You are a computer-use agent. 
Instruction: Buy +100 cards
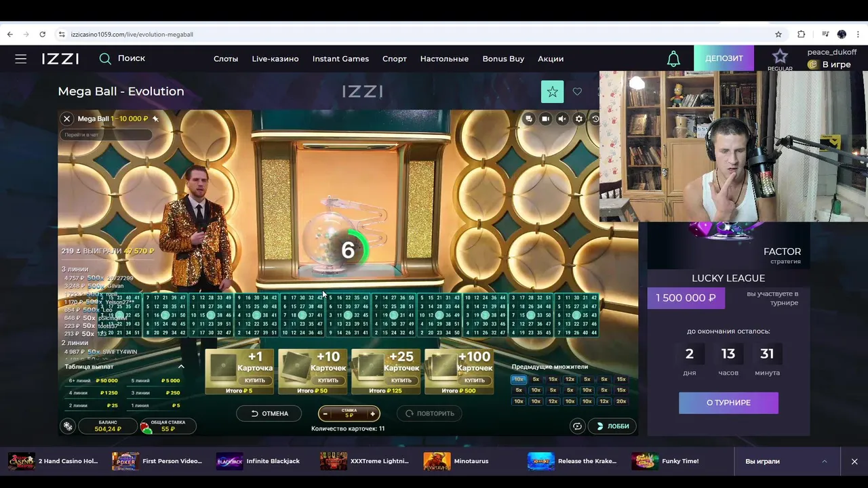pos(475,380)
